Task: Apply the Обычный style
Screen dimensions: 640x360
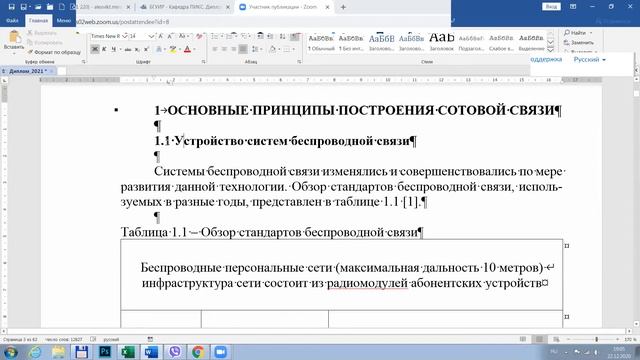Action: [x=321, y=42]
